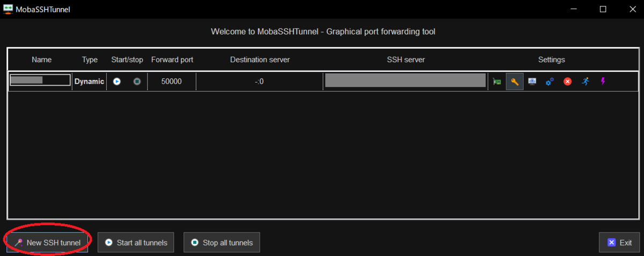This screenshot has width=644, height=256.
Task: Click the Name column header
Action: (41, 60)
